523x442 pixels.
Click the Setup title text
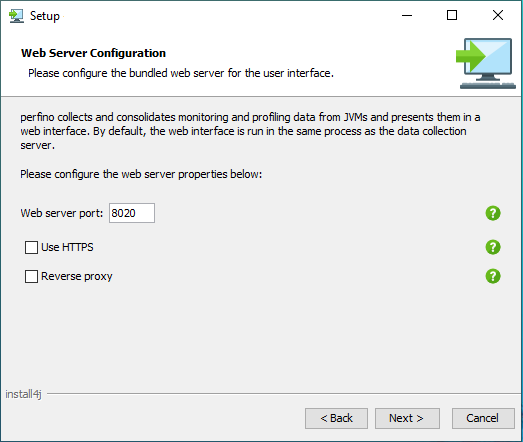(45, 16)
